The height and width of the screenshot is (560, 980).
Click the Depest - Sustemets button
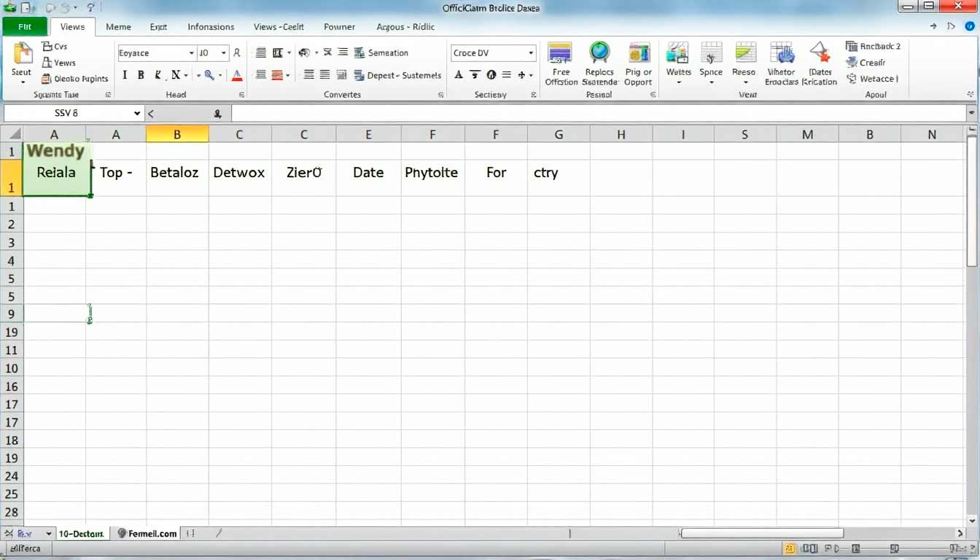(x=398, y=75)
